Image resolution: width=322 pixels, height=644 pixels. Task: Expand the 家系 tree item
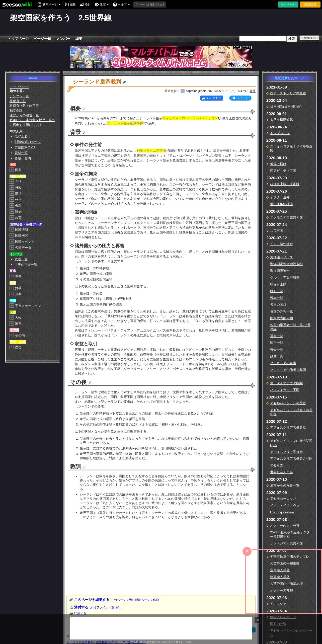12,324
